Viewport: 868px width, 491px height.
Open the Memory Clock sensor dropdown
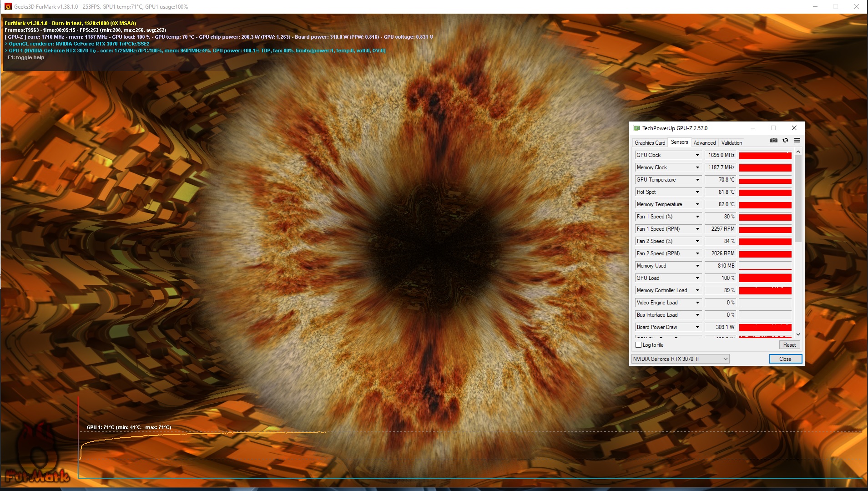pyautogui.click(x=697, y=167)
